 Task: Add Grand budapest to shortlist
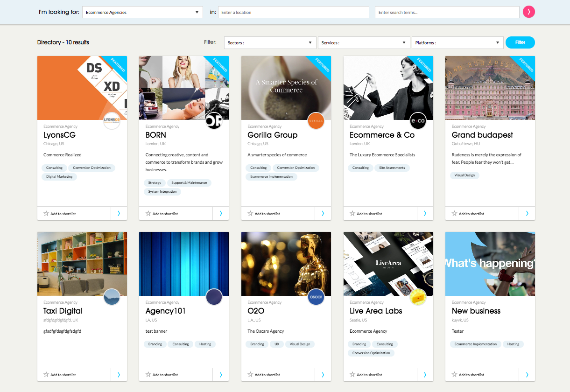click(x=468, y=214)
